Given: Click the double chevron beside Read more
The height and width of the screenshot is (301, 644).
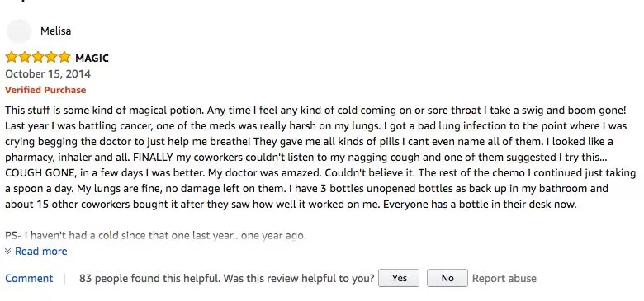Looking at the screenshot, I should coord(8,251).
